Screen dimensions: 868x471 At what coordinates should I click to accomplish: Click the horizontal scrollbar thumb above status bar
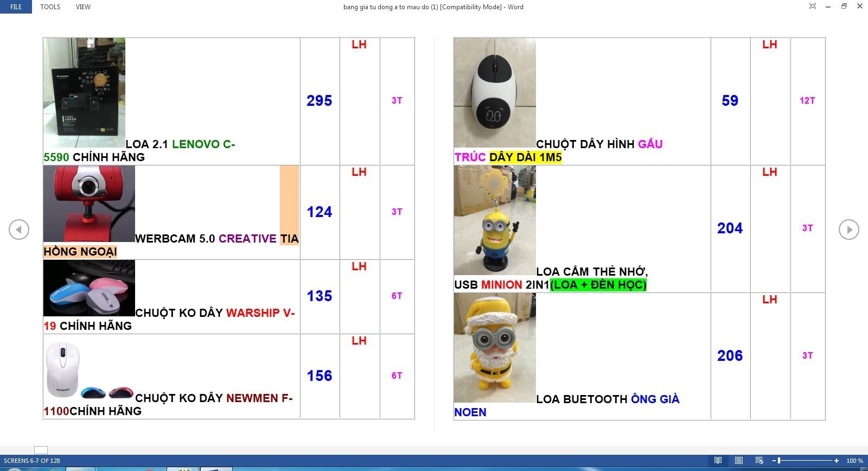(x=41, y=450)
